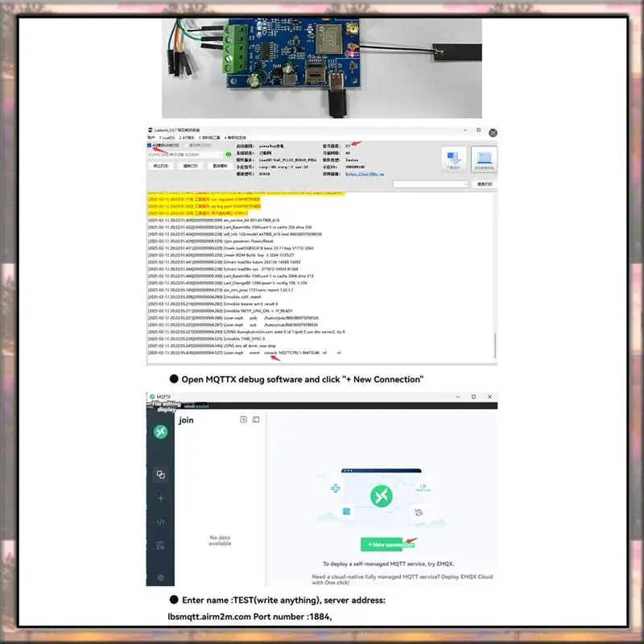Click the download firmware icon in Luatools

click(453, 159)
